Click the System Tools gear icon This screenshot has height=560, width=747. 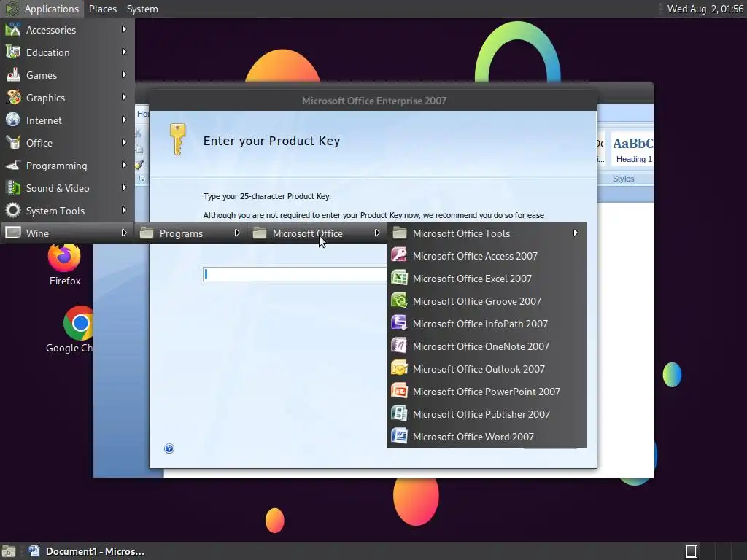pos(13,211)
